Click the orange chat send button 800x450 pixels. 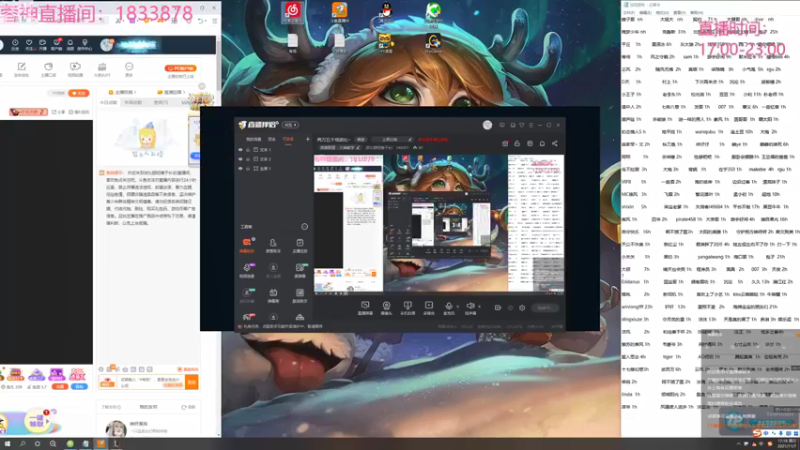pos(192,382)
